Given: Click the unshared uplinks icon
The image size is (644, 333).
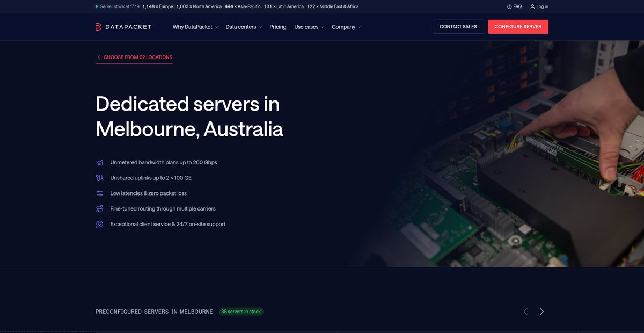Looking at the screenshot, I should 99,178.
